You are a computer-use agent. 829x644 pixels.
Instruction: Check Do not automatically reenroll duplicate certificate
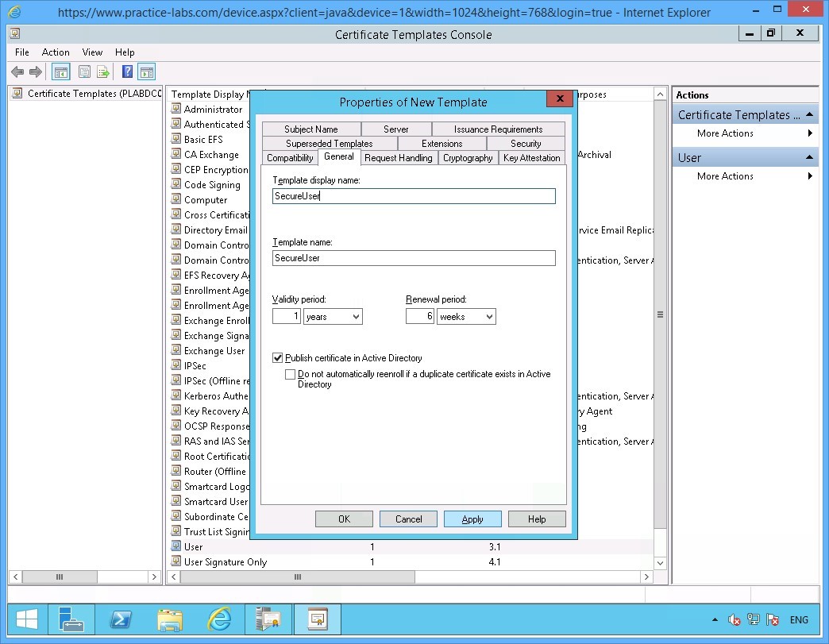click(291, 374)
